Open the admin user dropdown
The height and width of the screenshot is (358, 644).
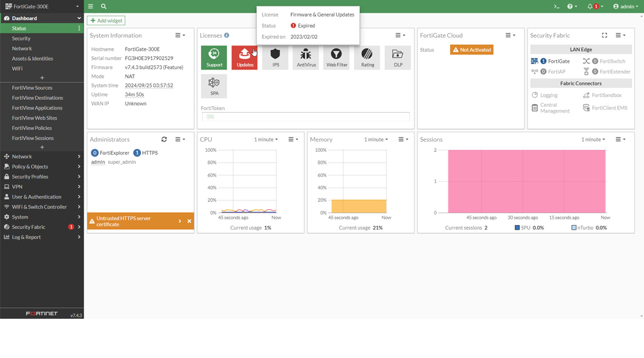pyautogui.click(x=626, y=6)
